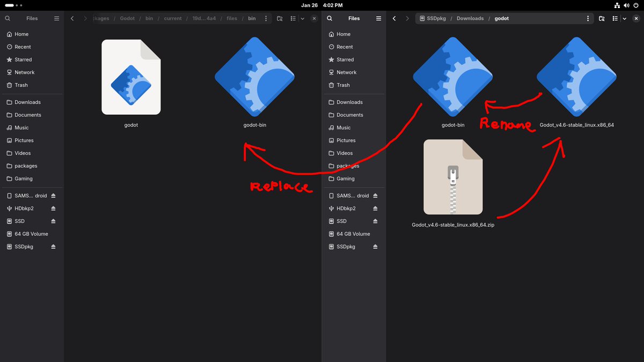The image size is (644, 362).
Task: Open Network in left window sidebar
Action: pos(32,72)
